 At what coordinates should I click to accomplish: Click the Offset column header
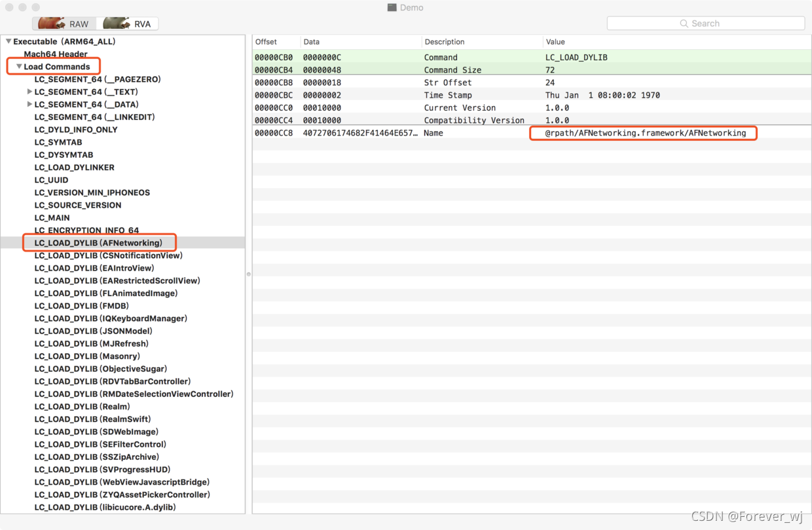point(276,42)
